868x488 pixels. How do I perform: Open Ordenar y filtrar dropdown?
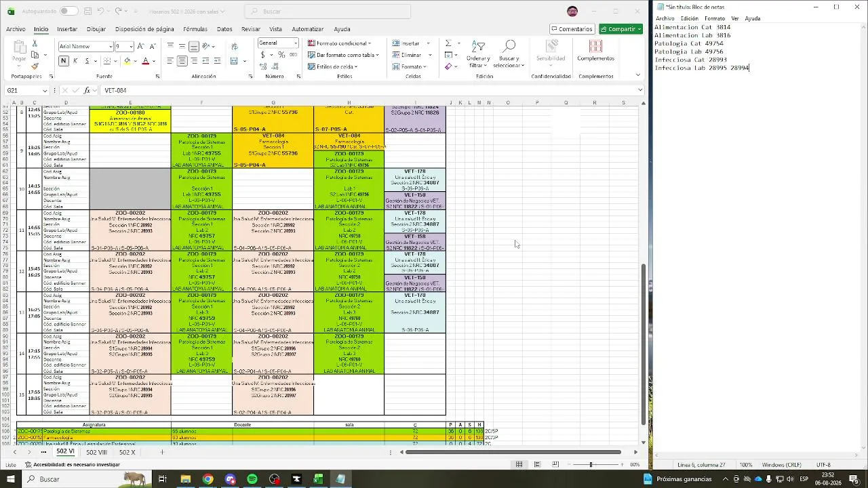479,54
